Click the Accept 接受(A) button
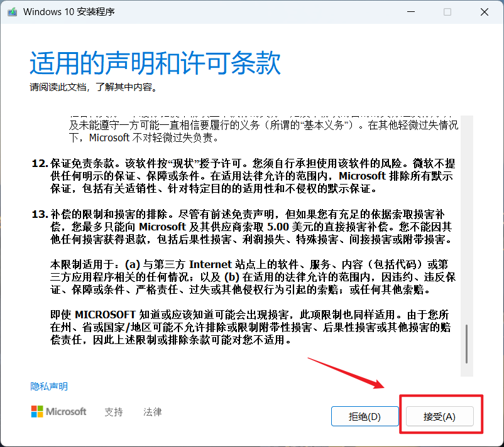This screenshot has width=504, height=447. pos(439,416)
